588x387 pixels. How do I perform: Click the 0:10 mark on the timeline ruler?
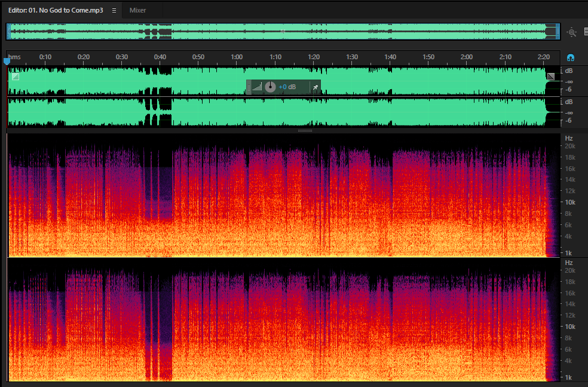click(x=45, y=57)
